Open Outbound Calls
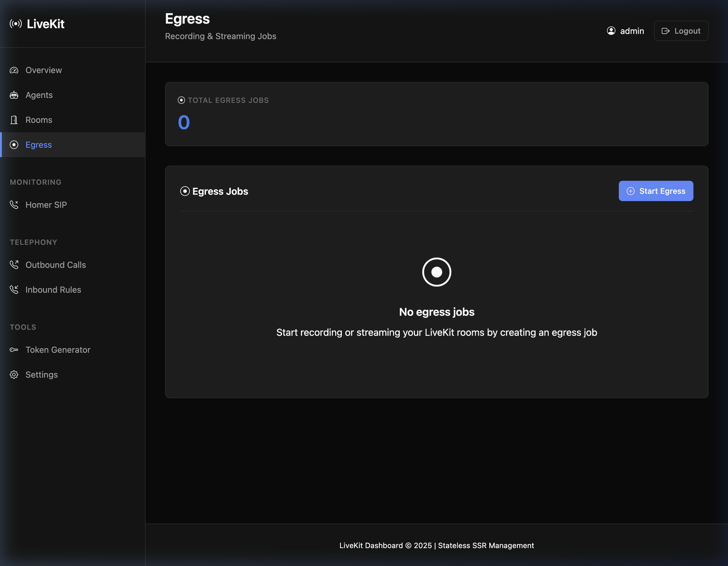This screenshot has height=566, width=728. pyautogui.click(x=73, y=265)
